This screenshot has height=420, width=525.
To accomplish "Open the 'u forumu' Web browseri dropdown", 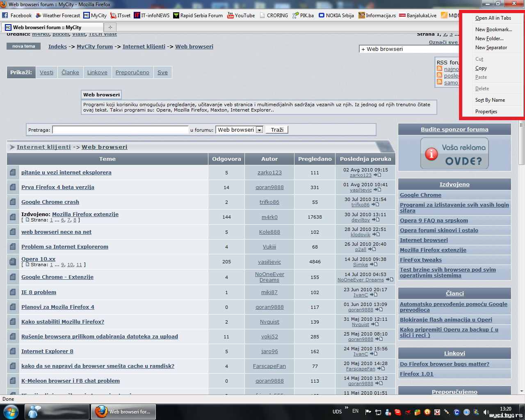I will (x=239, y=130).
